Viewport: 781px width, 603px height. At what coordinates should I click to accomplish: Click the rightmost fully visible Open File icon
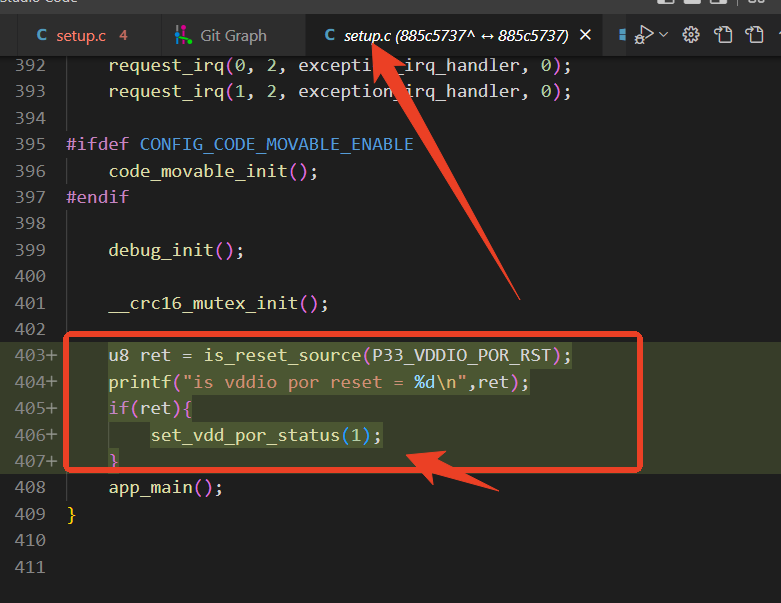(755, 35)
